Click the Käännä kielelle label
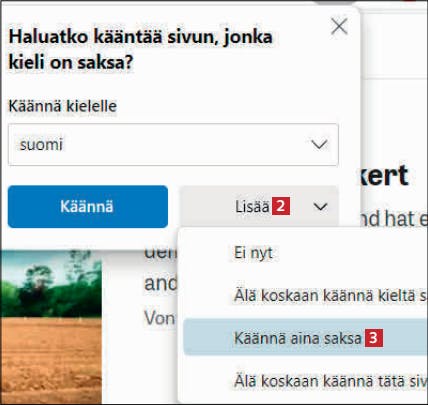Image resolution: width=428 pixels, height=405 pixels. [63, 106]
